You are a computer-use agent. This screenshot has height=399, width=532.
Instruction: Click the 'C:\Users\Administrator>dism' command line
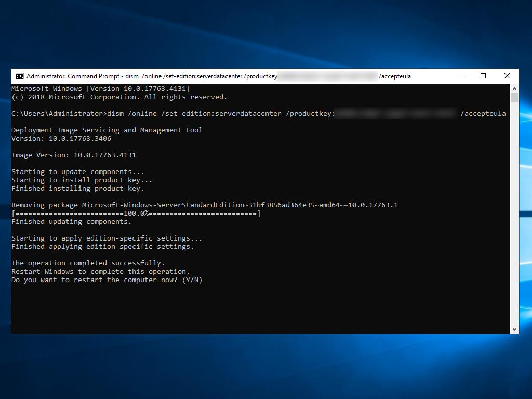pyautogui.click(x=259, y=114)
